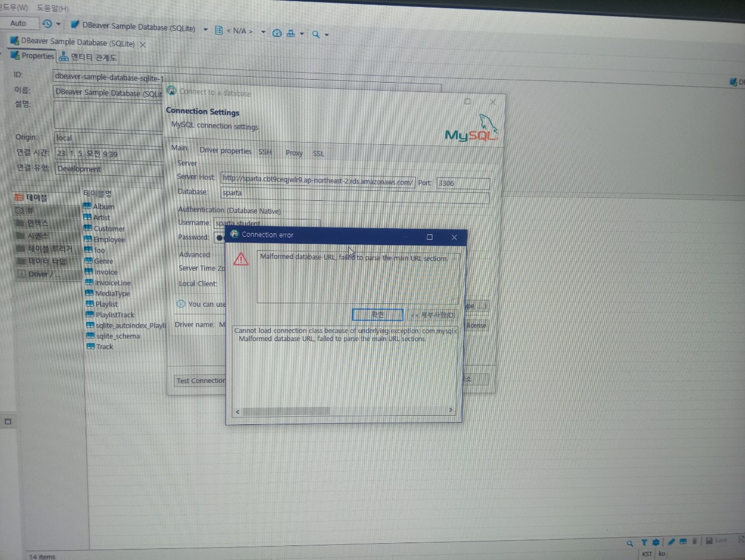745x560 pixels.
Task: Select the 시퀀스 category in left panel
Action: coord(48,236)
